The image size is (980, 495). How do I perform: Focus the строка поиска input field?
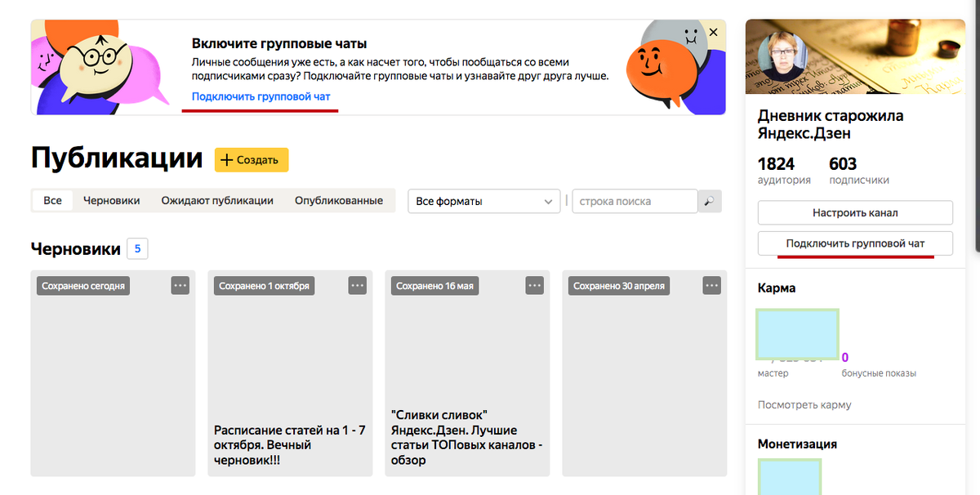click(x=635, y=201)
